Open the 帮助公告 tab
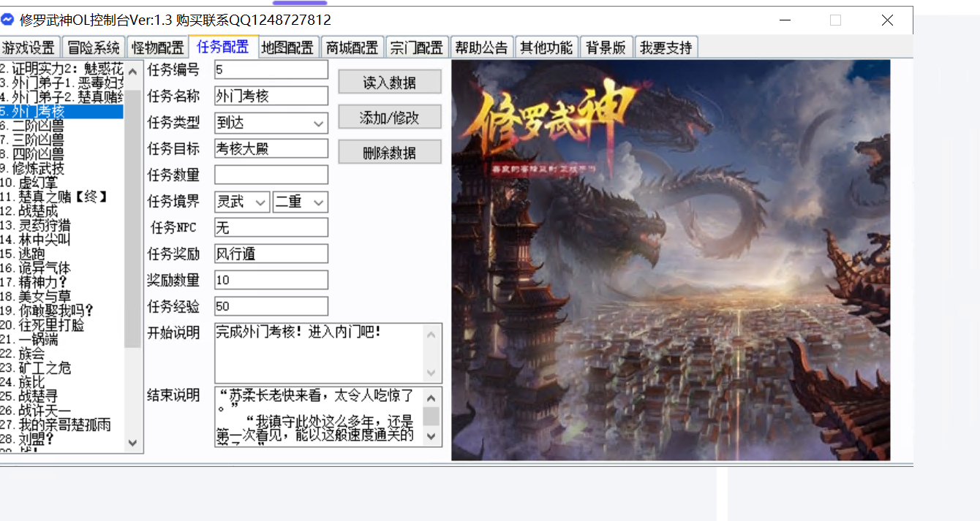The width and height of the screenshot is (980, 521). pyautogui.click(x=481, y=48)
